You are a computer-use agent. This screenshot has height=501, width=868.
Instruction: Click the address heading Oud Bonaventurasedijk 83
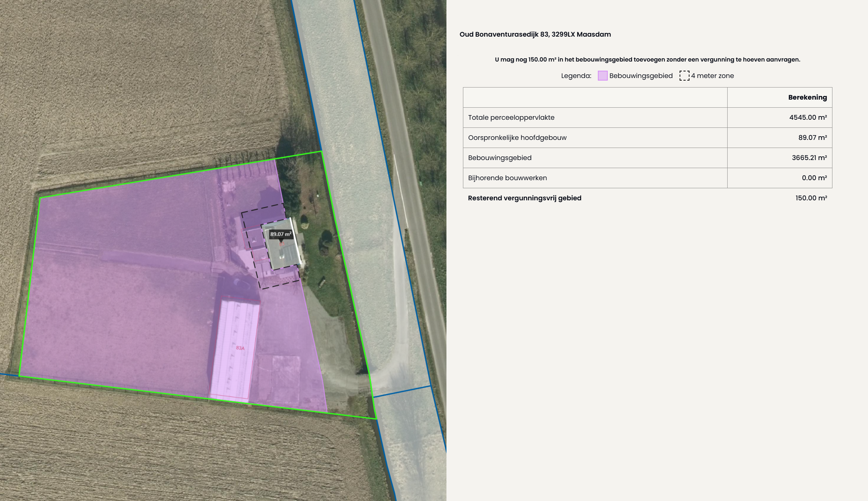535,34
